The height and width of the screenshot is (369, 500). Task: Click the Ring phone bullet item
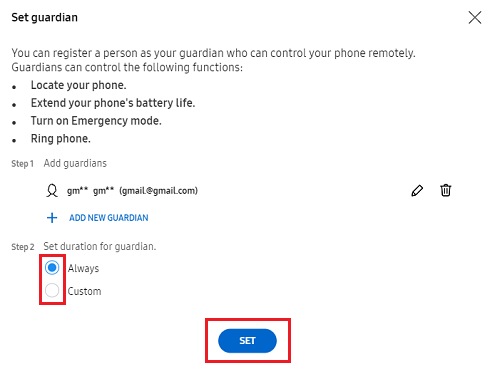(x=61, y=139)
